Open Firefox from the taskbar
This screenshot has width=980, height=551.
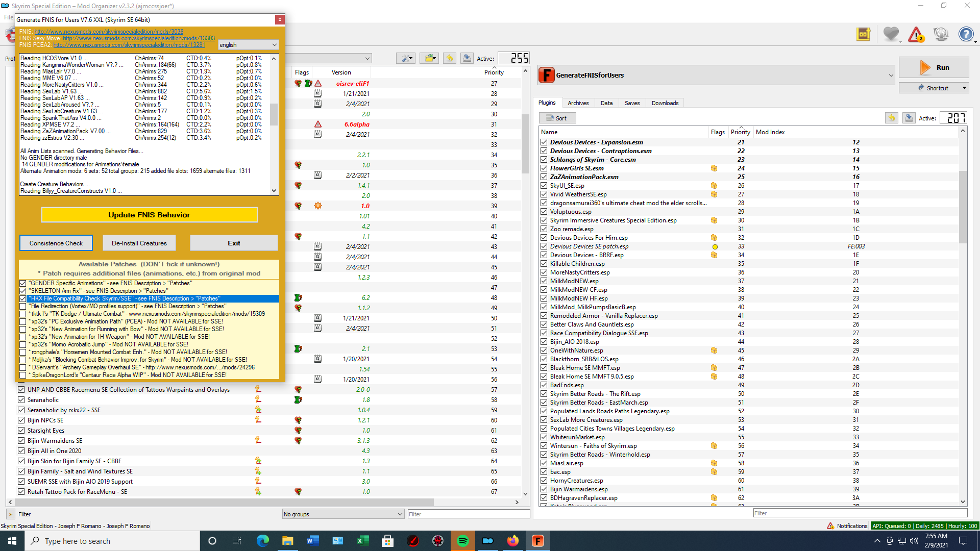[513, 541]
